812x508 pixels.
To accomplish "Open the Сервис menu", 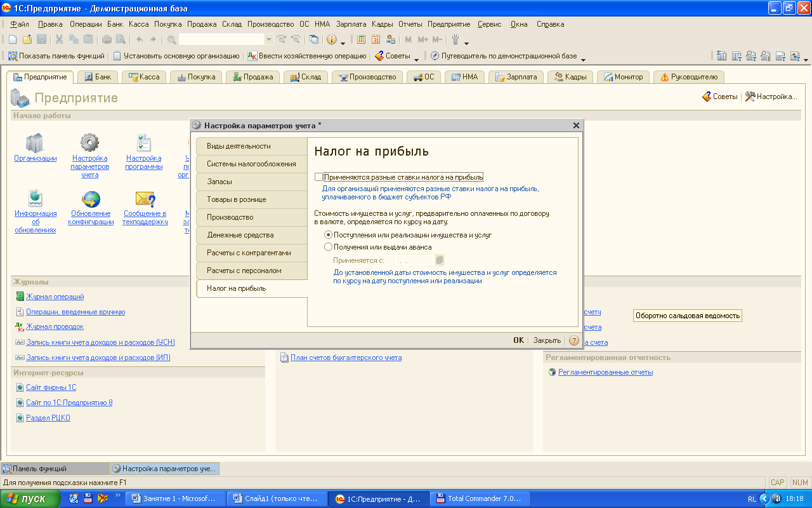I will (489, 24).
